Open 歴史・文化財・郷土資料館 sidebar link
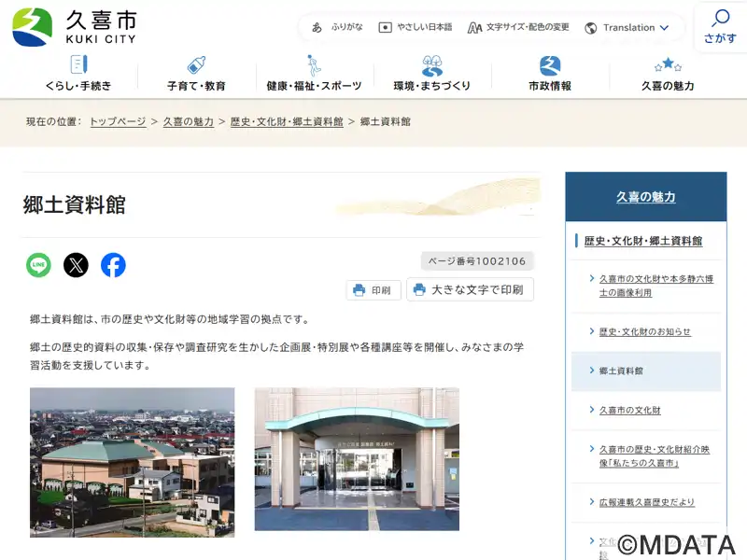This screenshot has width=747, height=560. click(643, 241)
